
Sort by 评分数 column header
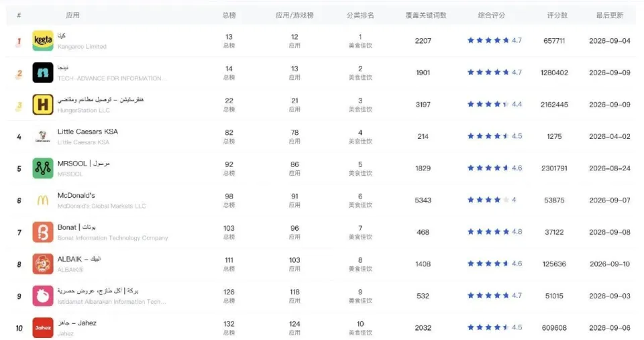[x=557, y=15]
